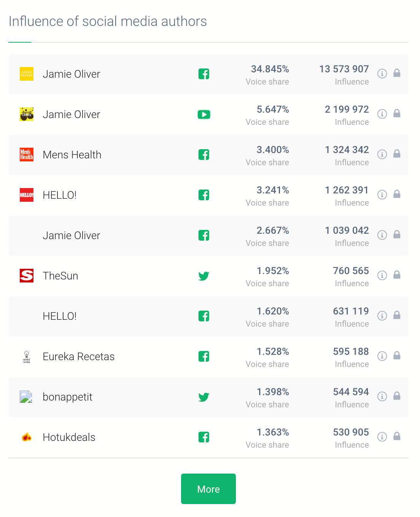Viewport: 420px width, 517px height.
Task: Click the lock icon in the 631 119 row
Action: pyautogui.click(x=397, y=315)
